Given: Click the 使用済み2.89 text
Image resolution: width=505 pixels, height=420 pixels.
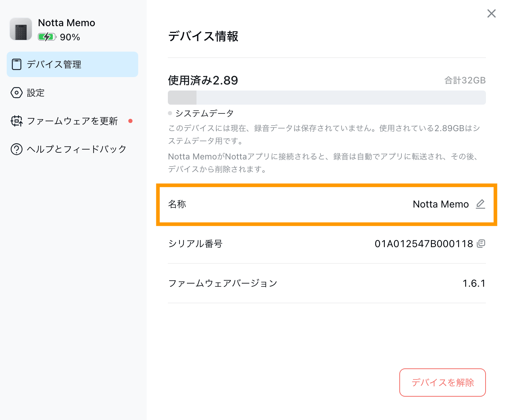Looking at the screenshot, I should point(203,81).
